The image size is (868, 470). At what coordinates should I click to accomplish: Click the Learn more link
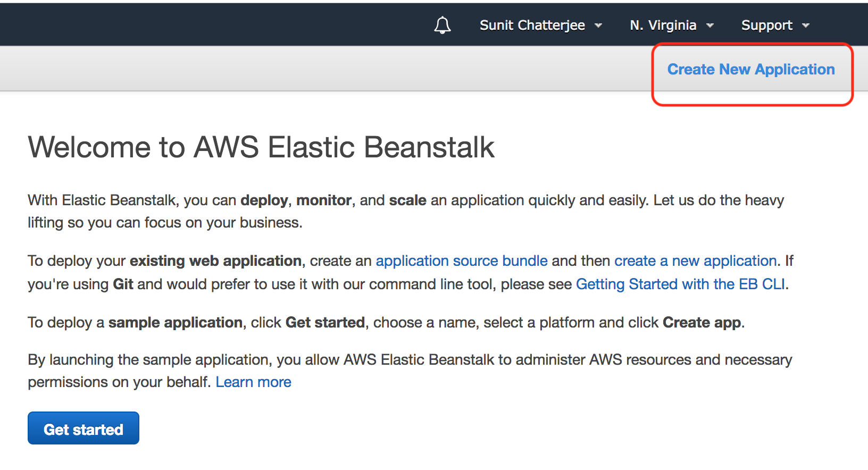(253, 382)
